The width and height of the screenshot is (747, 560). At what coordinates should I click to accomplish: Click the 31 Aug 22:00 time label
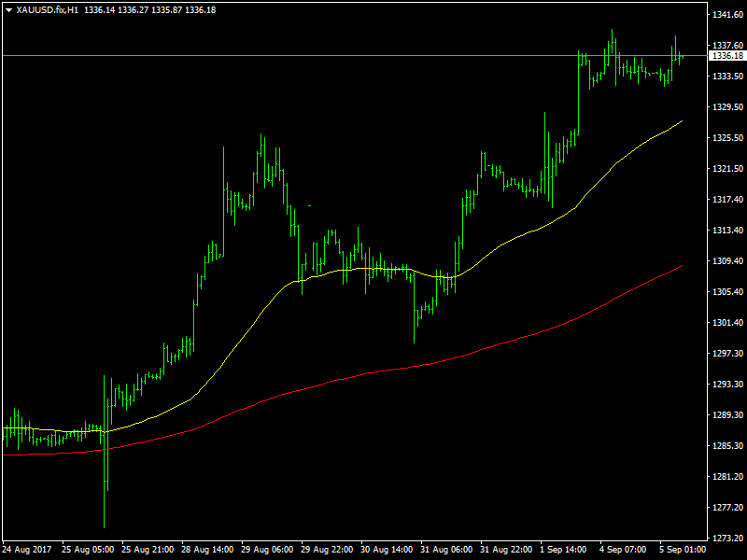coord(506,550)
